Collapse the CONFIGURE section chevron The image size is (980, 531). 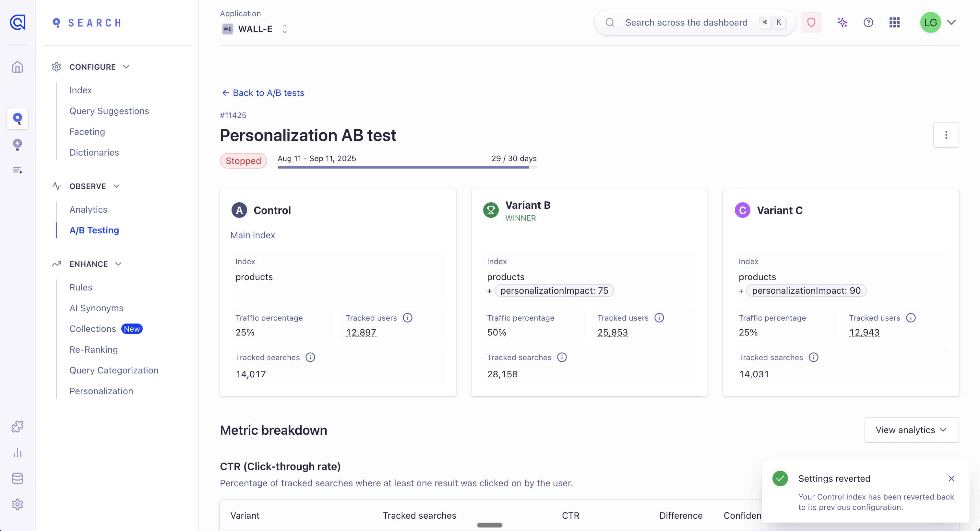coord(126,66)
